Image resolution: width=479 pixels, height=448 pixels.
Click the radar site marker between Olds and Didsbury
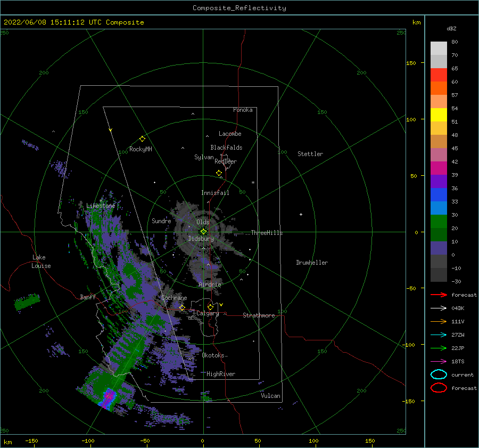click(203, 232)
